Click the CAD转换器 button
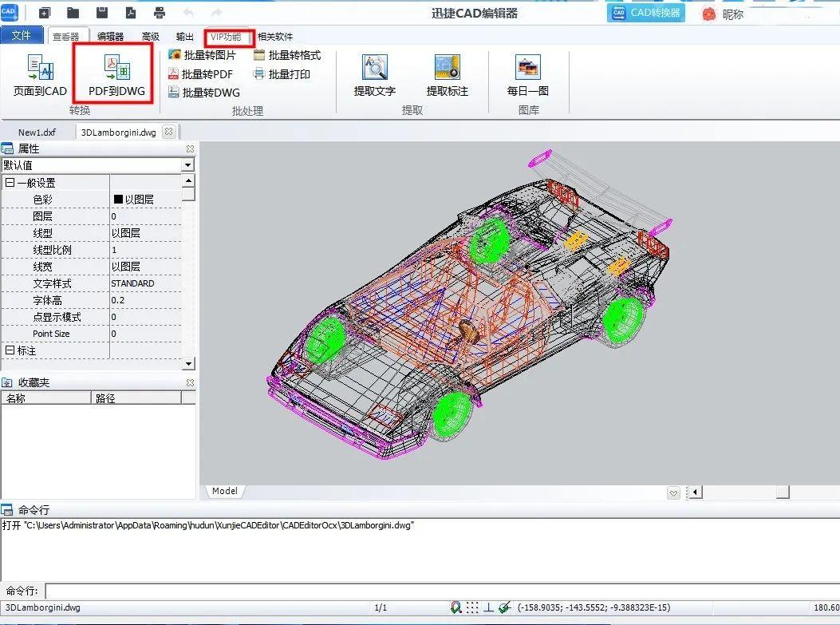 646,13
